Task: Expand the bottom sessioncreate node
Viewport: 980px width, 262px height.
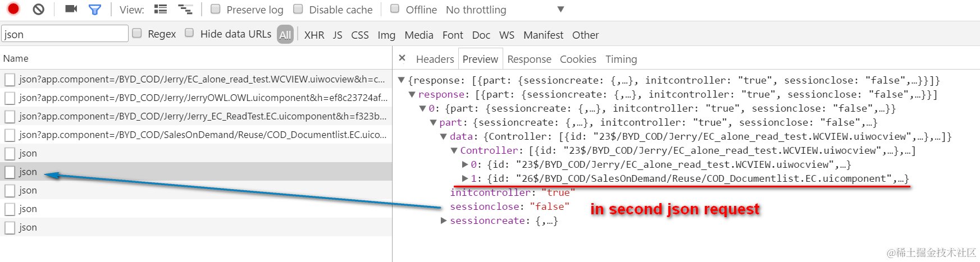Action: pos(444,220)
